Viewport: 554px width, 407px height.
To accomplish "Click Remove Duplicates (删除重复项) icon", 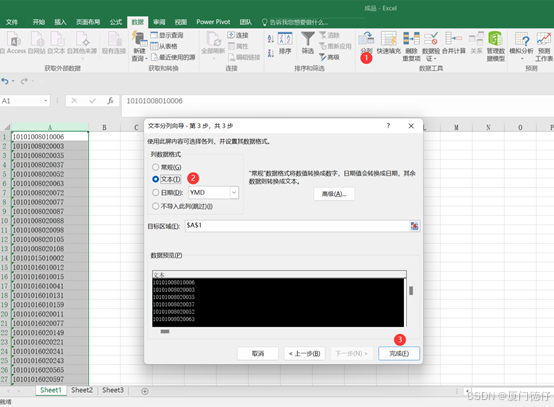I will 412,38.
